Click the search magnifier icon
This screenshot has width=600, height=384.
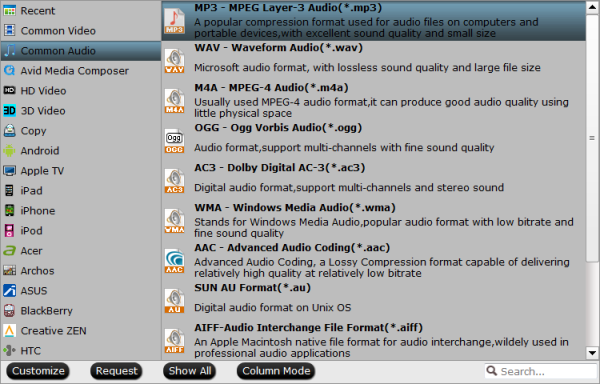coord(492,371)
